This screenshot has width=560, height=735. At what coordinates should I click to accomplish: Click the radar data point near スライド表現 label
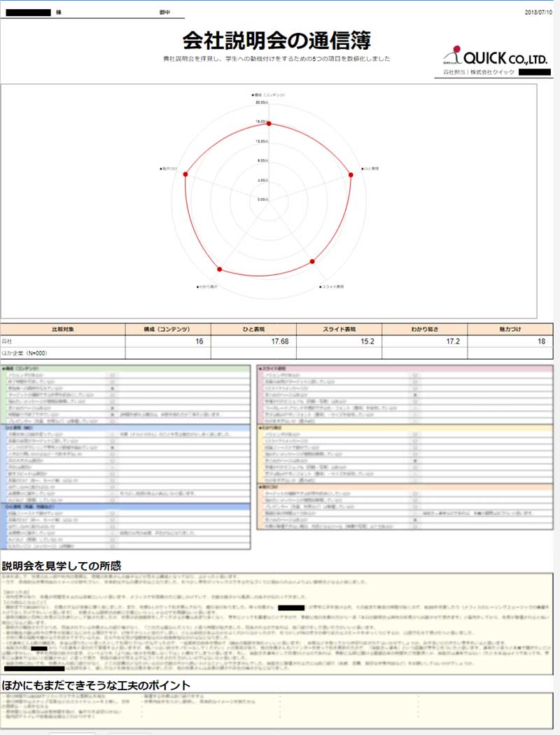(x=313, y=262)
